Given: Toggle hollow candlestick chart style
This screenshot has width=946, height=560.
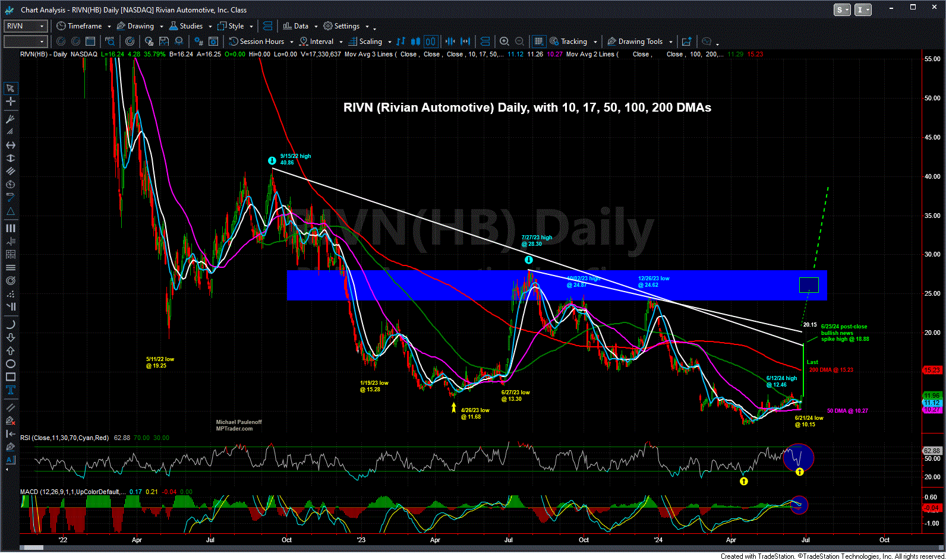Looking at the screenshot, I should pyautogui.click(x=431, y=42).
